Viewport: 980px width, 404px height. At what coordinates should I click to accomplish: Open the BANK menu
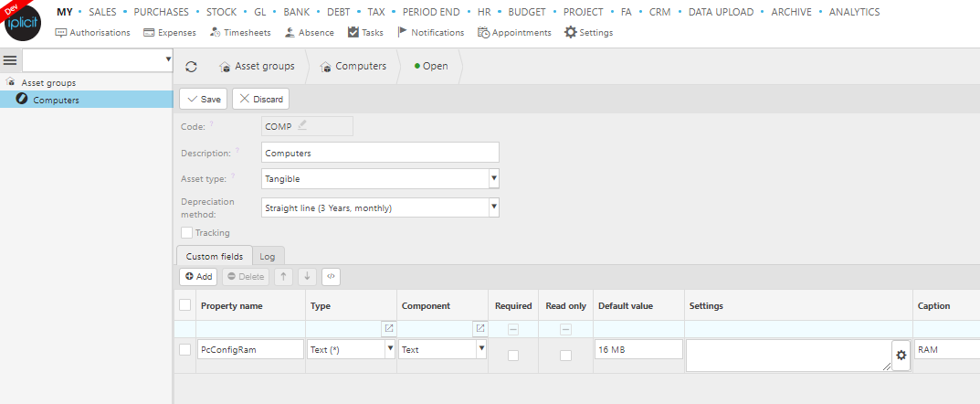coord(296,12)
